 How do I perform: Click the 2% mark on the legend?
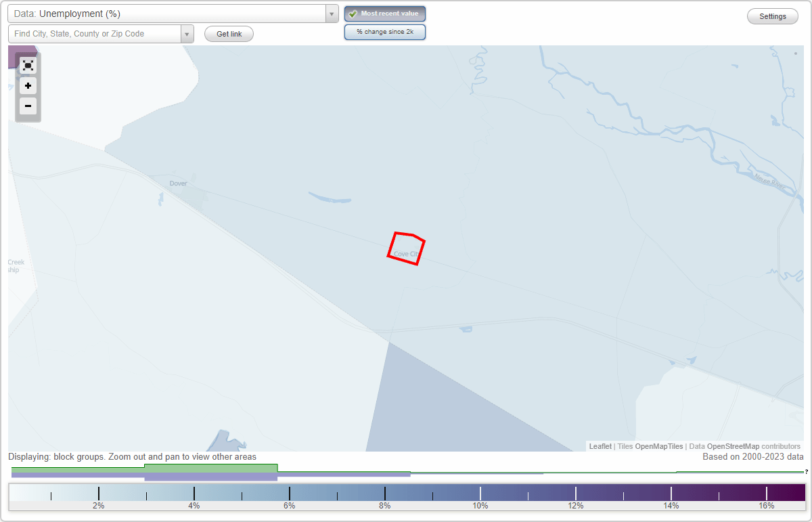click(x=99, y=493)
